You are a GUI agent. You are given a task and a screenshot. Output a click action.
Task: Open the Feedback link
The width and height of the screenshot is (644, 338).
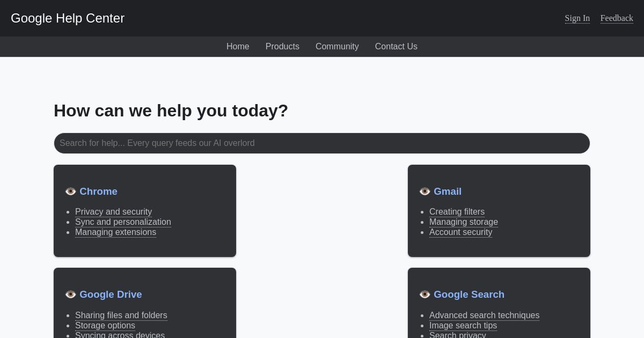(x=617, y=18)
